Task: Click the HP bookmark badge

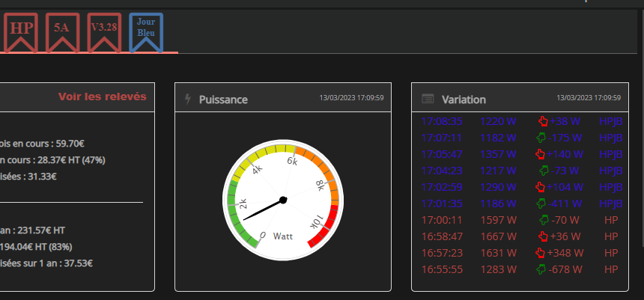Action: point(21,32)
